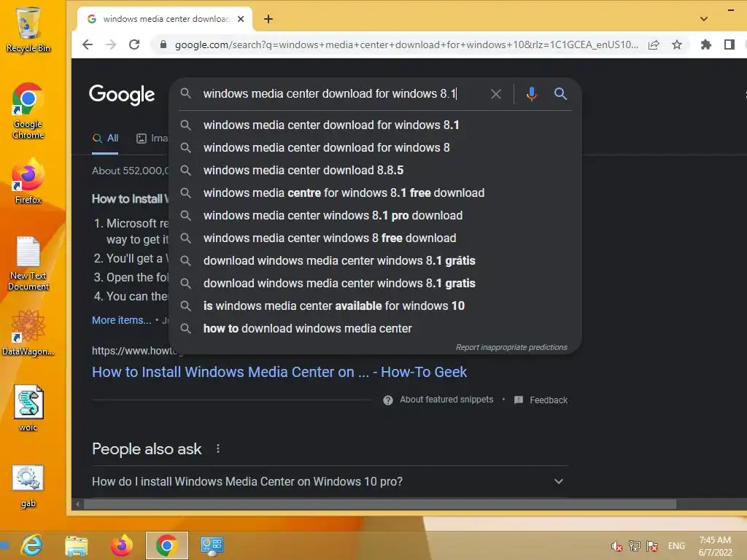Open DataWagon desktop shortcut
Image resolution: width=747 pixels, height=560 pixels.
(x=28, y=333)
